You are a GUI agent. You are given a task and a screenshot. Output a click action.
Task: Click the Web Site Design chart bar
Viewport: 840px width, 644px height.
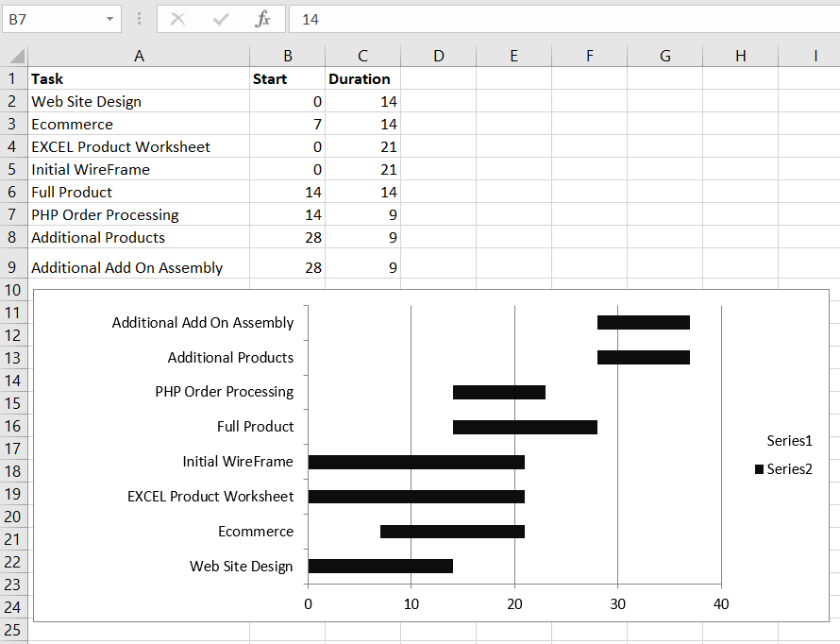click(x=380, y=567)
